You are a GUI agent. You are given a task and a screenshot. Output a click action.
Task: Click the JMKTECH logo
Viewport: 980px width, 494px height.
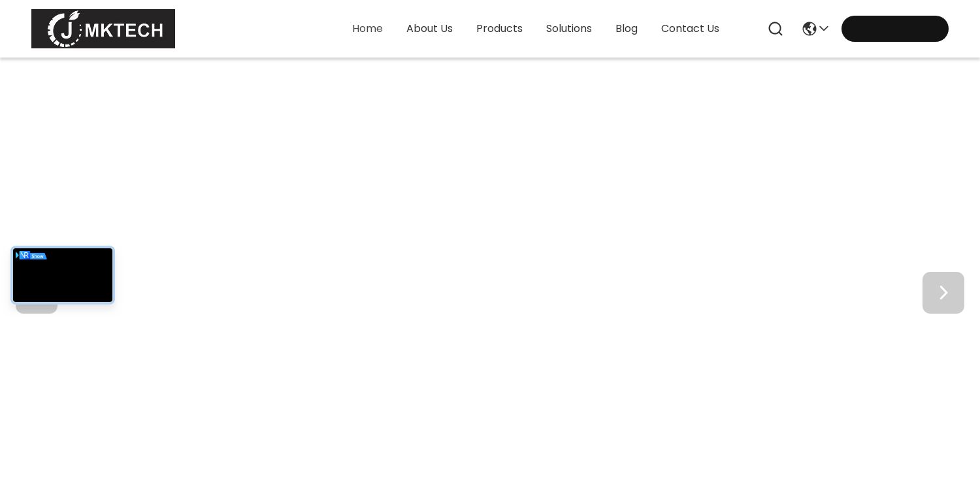(103, 29)
